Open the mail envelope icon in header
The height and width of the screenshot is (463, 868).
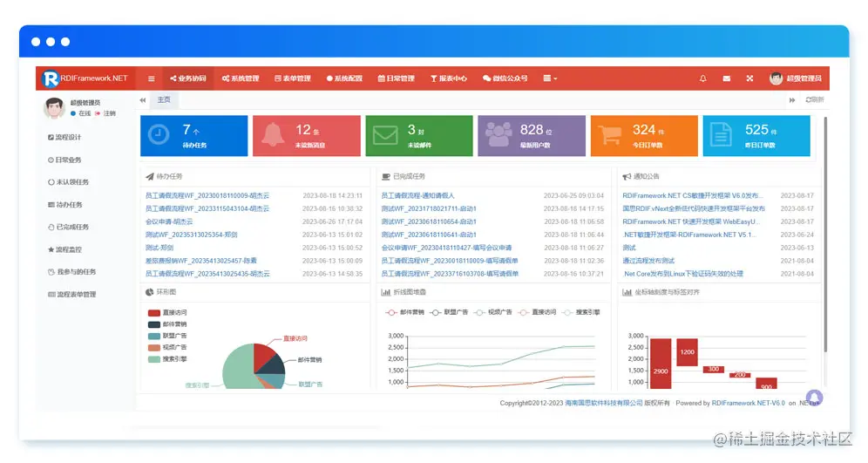[726, 78]
